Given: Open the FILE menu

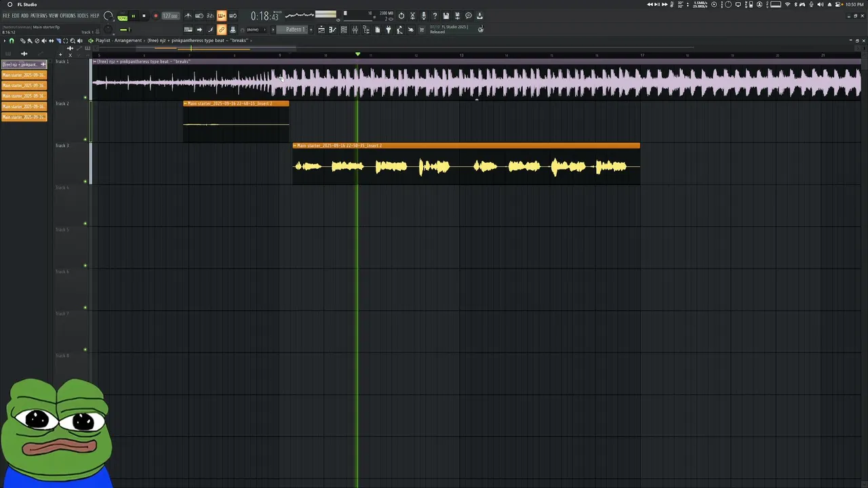Looking at the screenshot, I should pos(6,16).
